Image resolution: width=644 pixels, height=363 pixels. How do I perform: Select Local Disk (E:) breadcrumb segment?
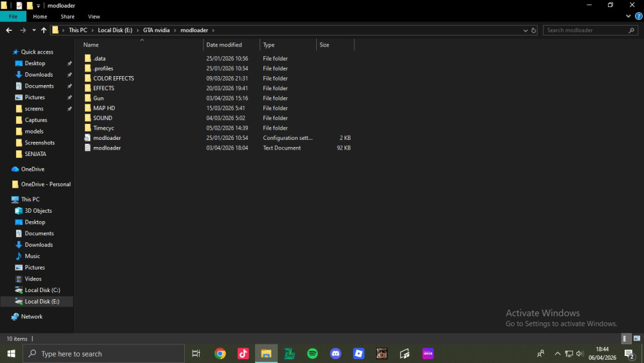tap(115, 30)
